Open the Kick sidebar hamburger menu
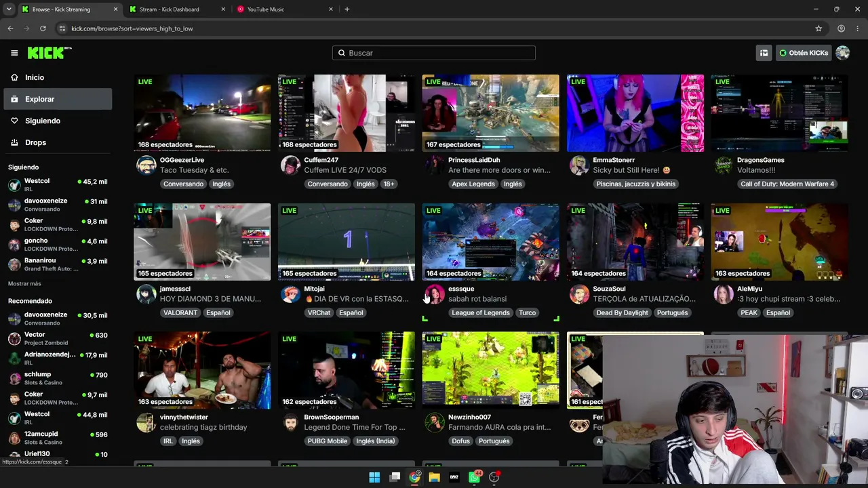 coord(14,53)
